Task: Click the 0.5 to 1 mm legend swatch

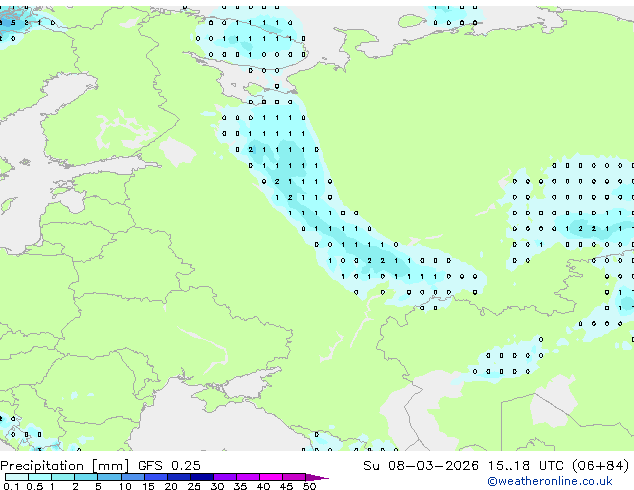Action: (x=40, y=477)
